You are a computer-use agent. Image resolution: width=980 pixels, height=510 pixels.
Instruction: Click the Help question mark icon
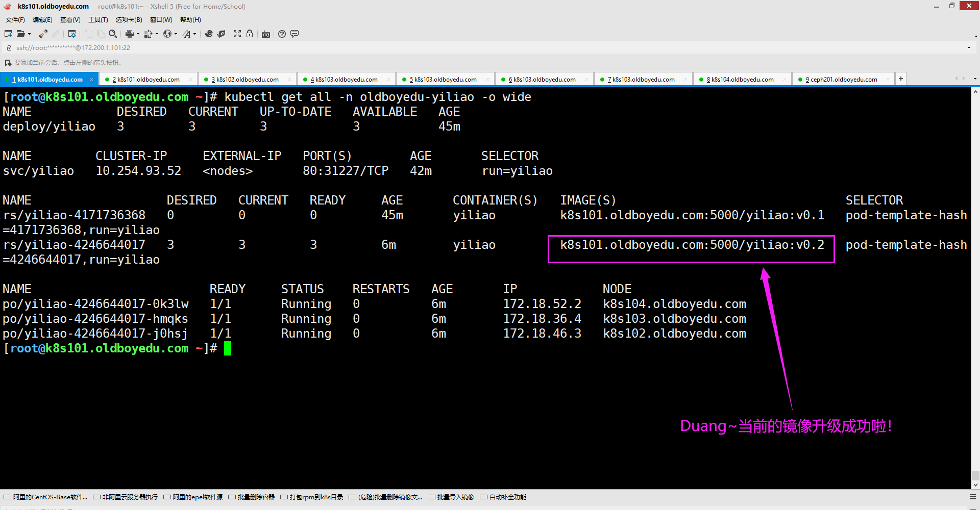282,34
